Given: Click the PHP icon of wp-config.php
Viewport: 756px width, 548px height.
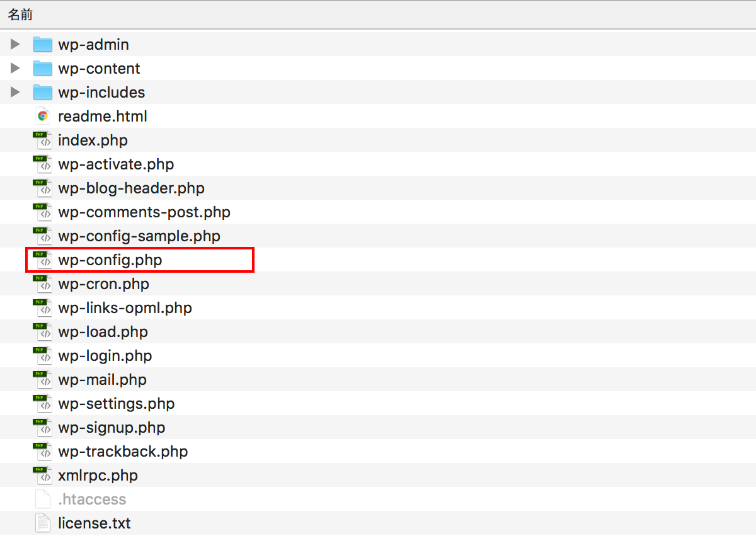Looking at the screenshot, I should (x=42, y=260).
